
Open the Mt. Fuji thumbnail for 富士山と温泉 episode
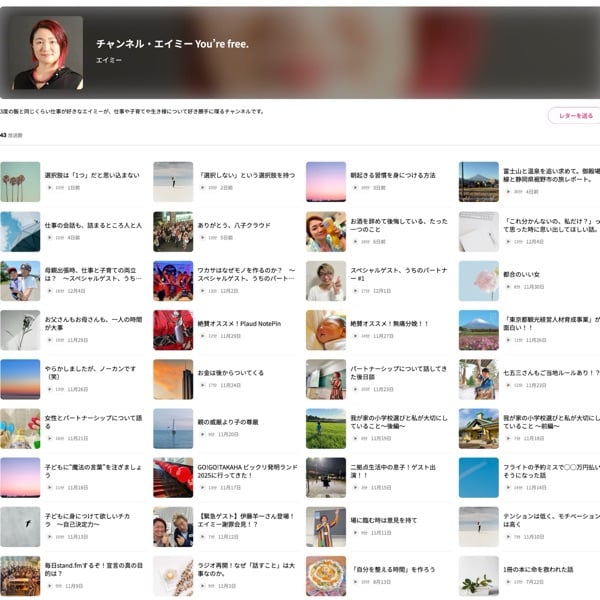pos(478,181)
